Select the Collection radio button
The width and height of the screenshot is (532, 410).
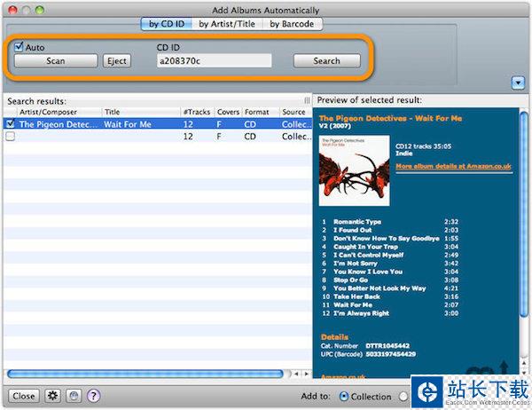[344, 396]
